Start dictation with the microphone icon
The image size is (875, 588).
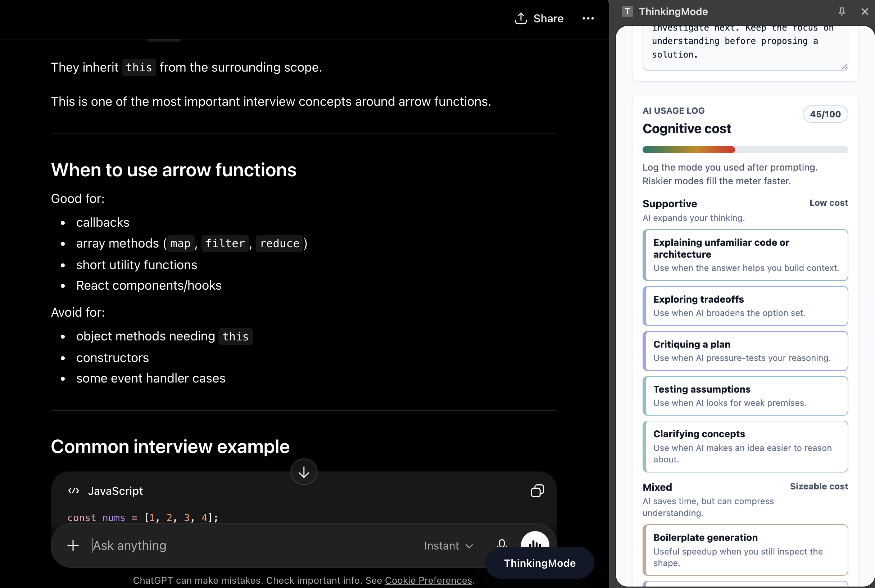tap(502, 544)
